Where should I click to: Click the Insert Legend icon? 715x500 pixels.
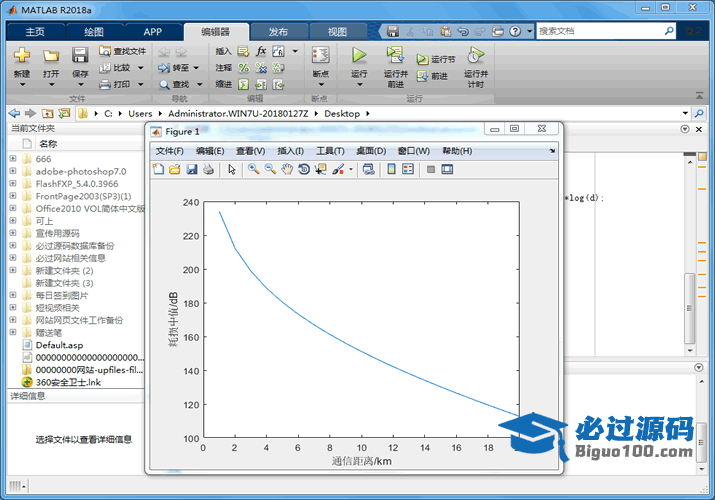408,170
